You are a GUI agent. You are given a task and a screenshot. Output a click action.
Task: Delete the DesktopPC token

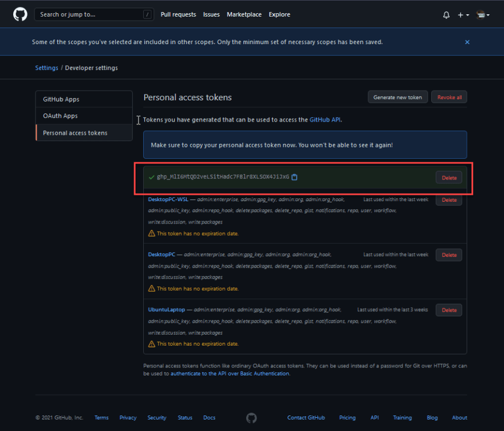(449, 255)
